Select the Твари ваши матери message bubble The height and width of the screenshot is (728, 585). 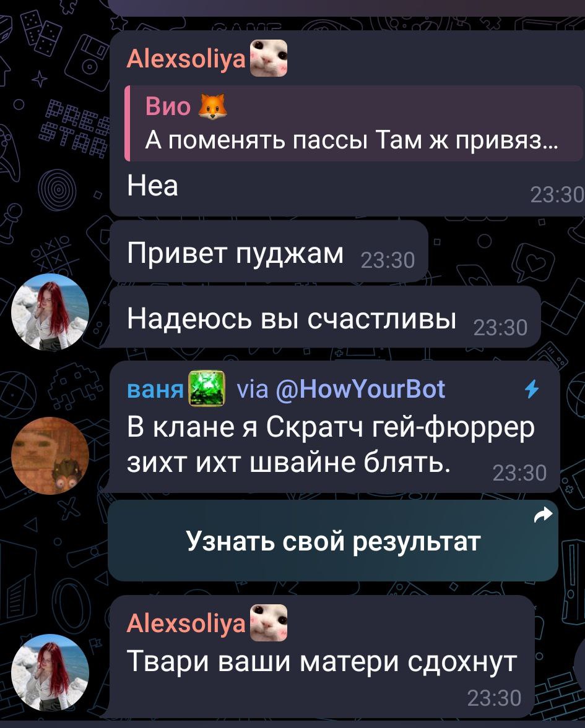(x=322, y=656)
